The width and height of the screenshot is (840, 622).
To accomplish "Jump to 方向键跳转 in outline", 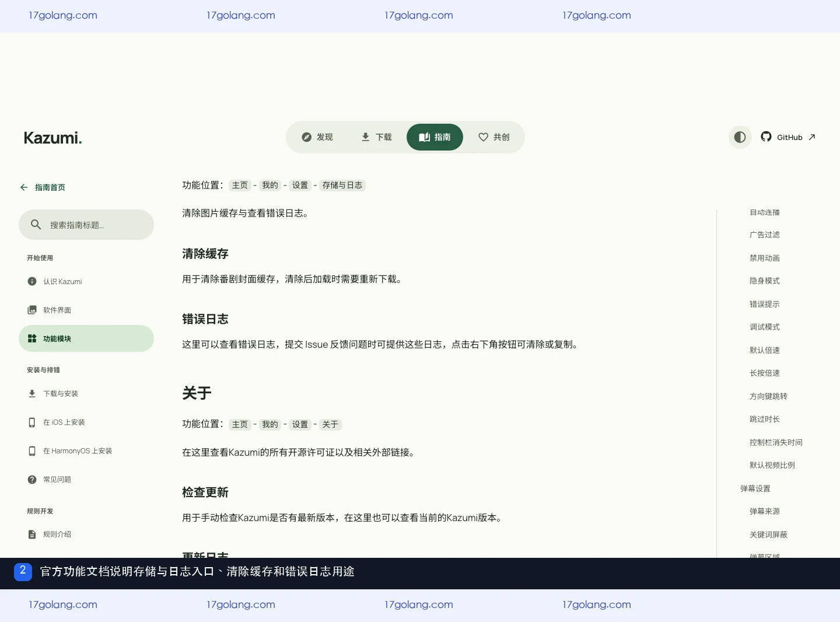I will (x=768, y=396).
